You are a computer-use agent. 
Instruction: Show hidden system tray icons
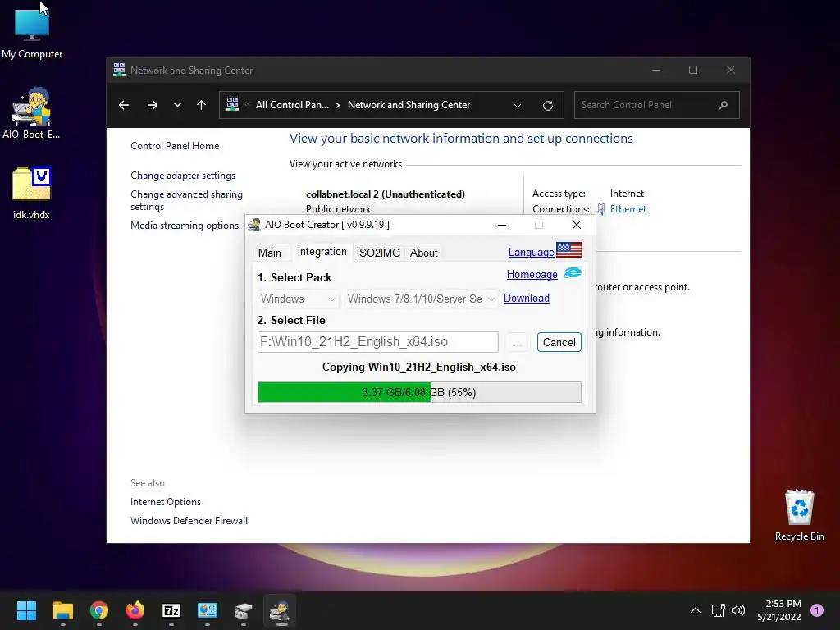pyautogui.click(x=696, y=610)
